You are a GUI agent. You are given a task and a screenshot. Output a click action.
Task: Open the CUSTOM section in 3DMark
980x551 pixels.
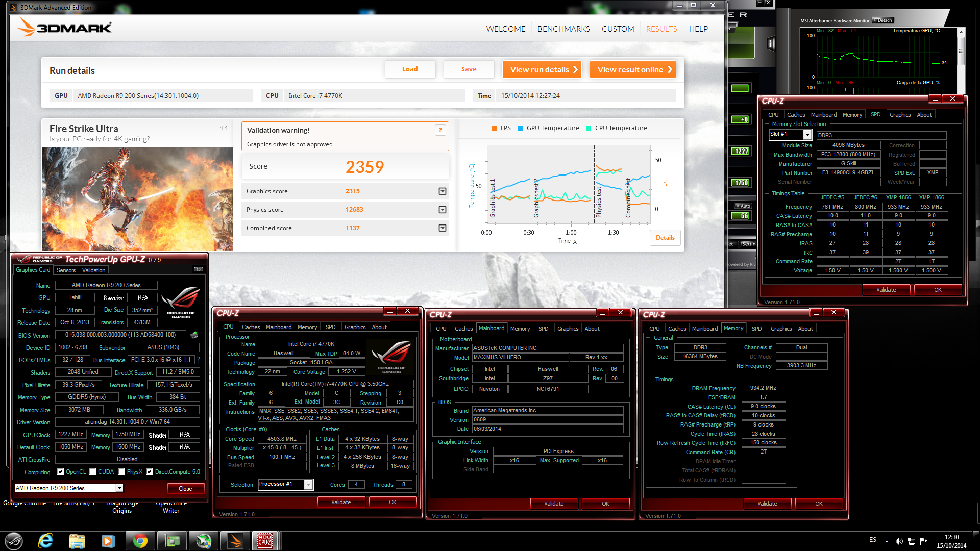tap(618, 29)
